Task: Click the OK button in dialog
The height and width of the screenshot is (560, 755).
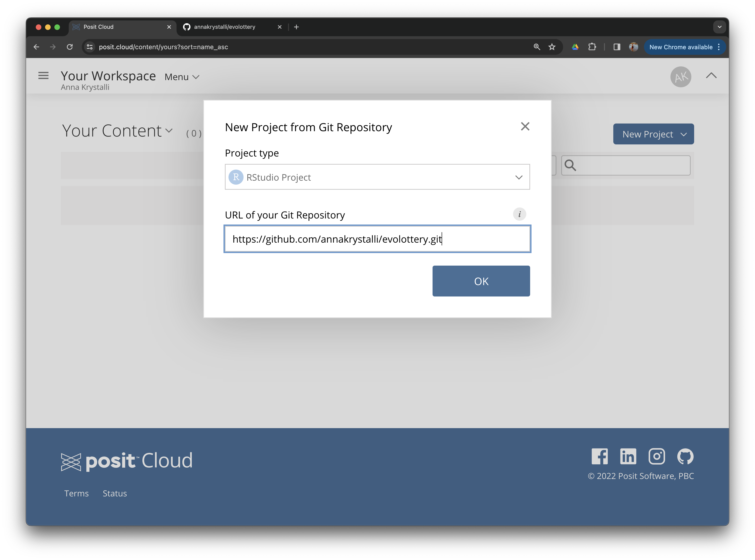Action: coord(481,281)
